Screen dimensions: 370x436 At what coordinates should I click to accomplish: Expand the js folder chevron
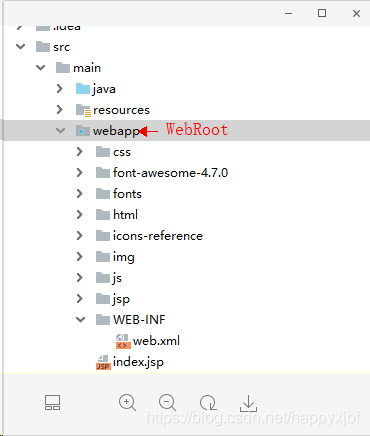(79, 278)
